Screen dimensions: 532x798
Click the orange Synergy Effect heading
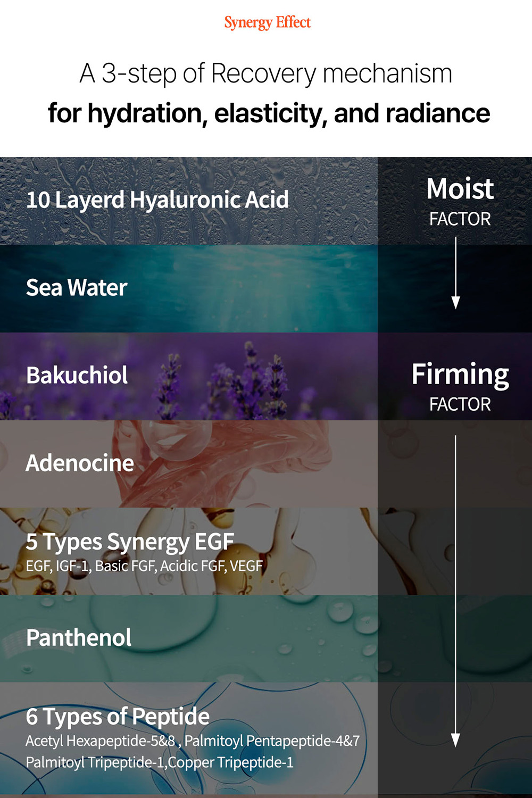(x=267, y=22)
